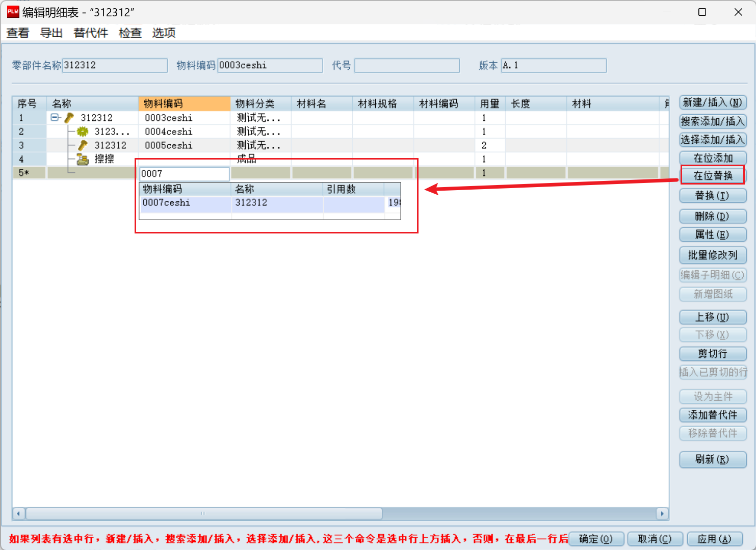Image resolution: width=756 pixels, height=550 pixels.
Task: Click the horizontal scrollbar right arrow
Action: 662,513
